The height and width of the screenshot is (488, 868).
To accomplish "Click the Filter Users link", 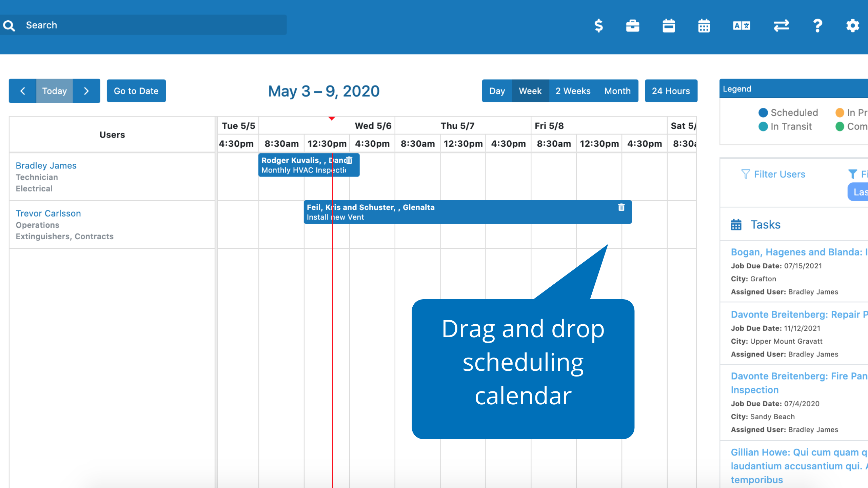I will (780, 174).
